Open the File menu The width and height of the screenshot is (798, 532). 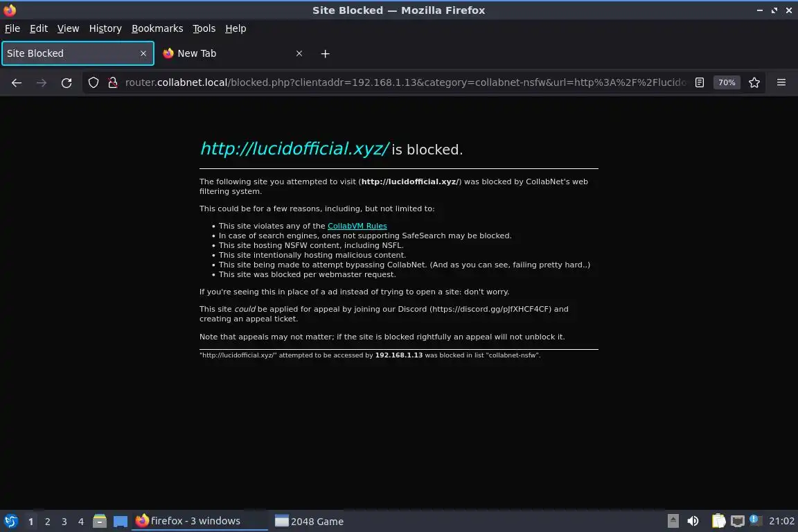(12, 28)
